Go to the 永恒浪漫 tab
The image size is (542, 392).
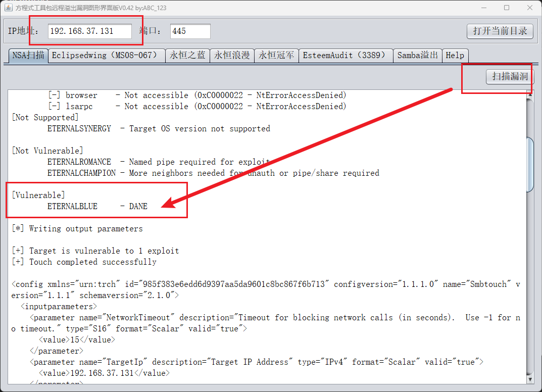[232, 56]
